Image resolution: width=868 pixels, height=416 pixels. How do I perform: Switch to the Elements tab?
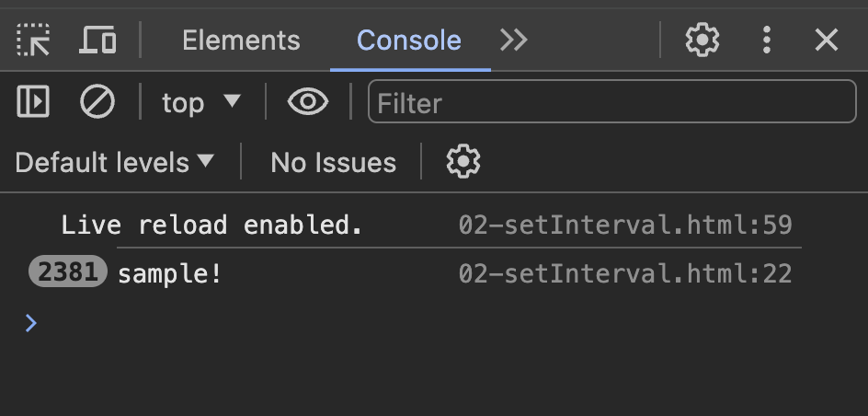click(x=241, y=40)
